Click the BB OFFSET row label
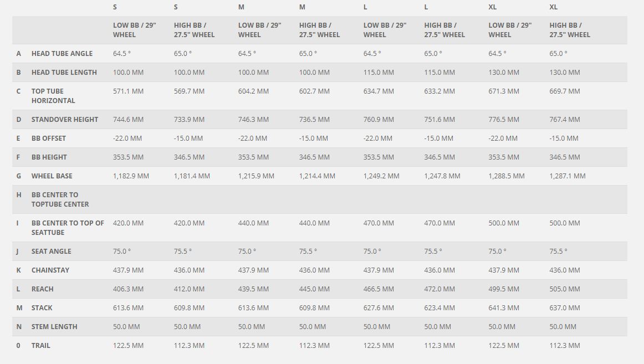Screen dimensions: 644x364 coord(49,139)
